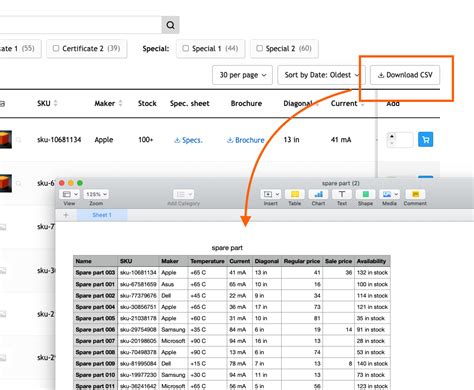This screenshot has width=474, height=390.
Task: Click the Name column header in spreadsheet
Action: 95,261
